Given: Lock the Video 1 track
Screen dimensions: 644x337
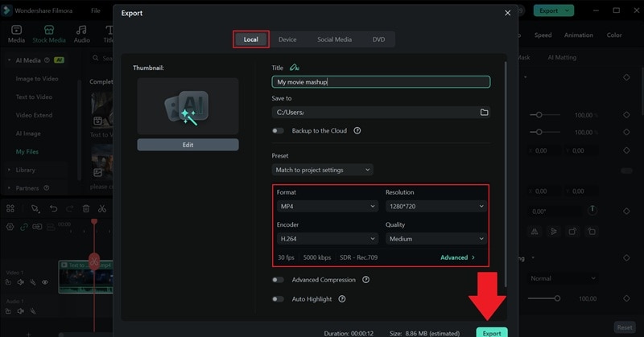Looking at the screenshot, I should pos(8,282).
